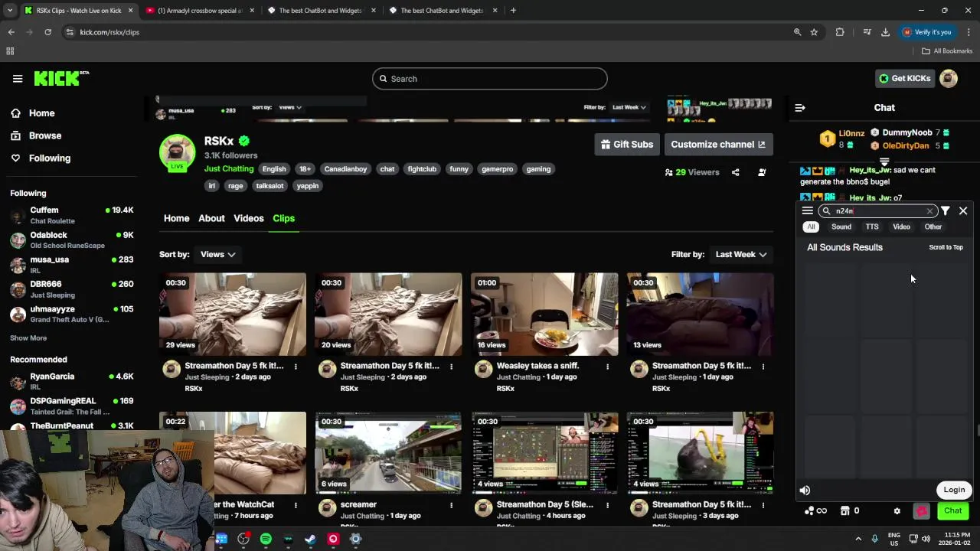This screenshot has width=980, height=551.
Task: Click Customize channel button
Action: tap(718, 144)
